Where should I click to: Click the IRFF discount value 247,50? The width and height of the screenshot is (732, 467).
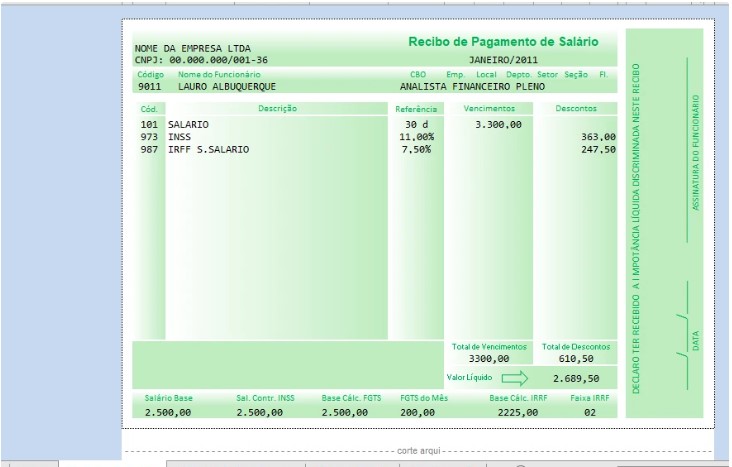[x=597, y=149]
